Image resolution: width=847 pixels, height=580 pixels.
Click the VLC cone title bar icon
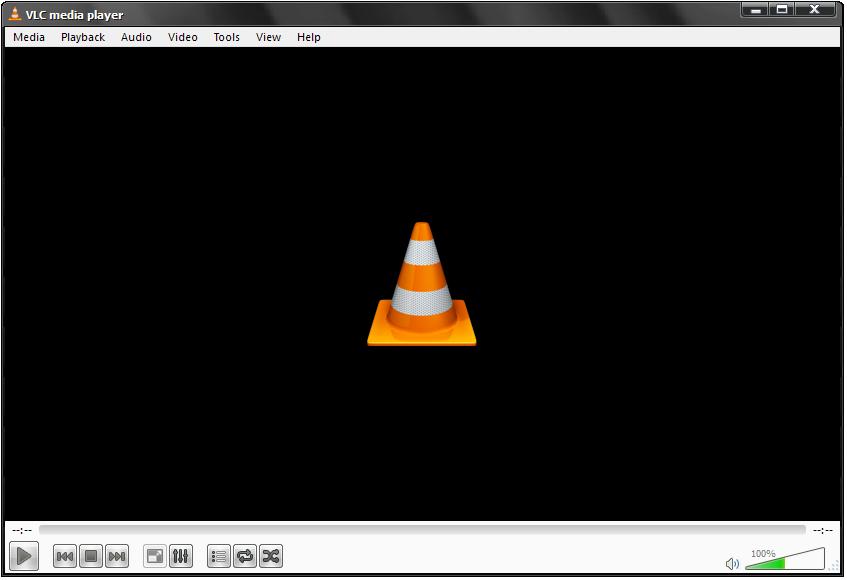15,14
